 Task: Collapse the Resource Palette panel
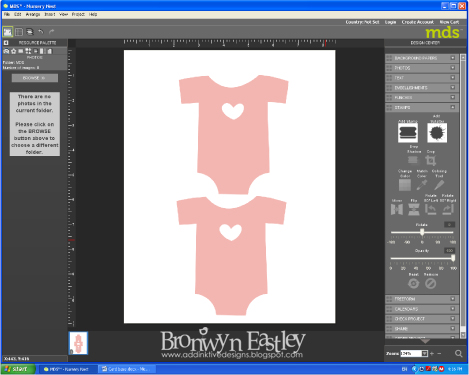6,43
